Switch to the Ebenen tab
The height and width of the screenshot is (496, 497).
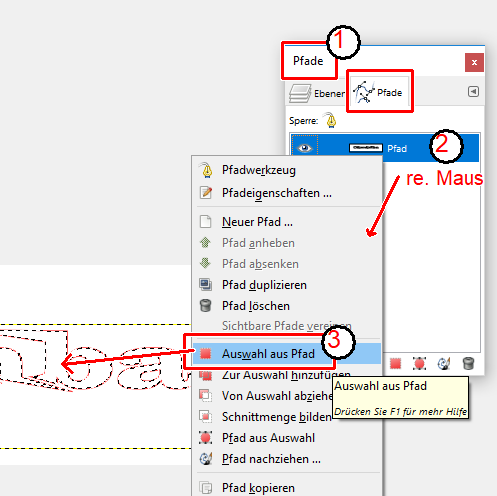click(x=317, y=93)
